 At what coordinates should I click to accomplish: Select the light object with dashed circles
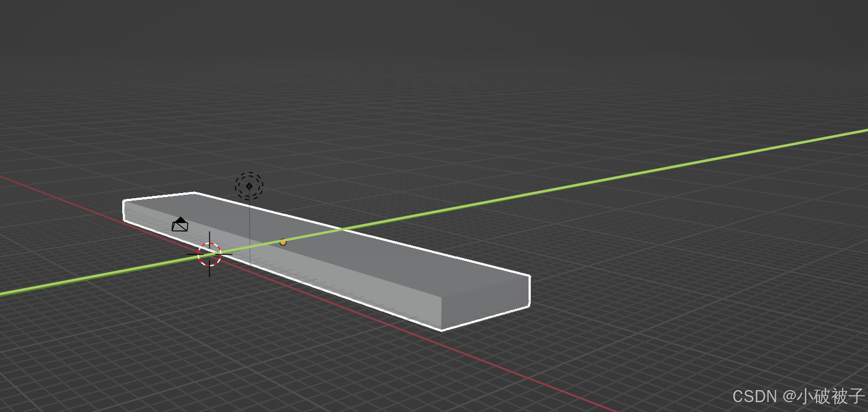tap(249, 186)
